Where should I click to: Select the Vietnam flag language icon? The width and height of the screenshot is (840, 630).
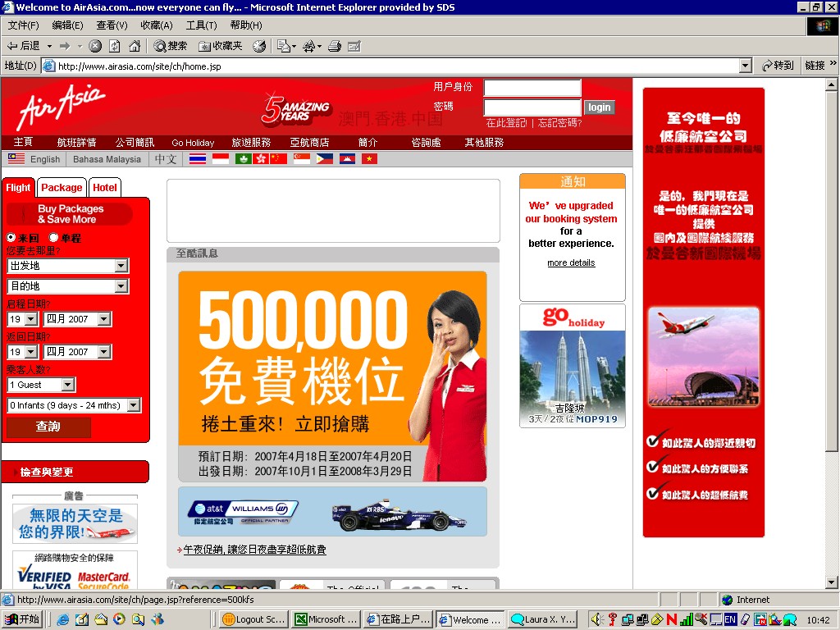pos(369,158)
